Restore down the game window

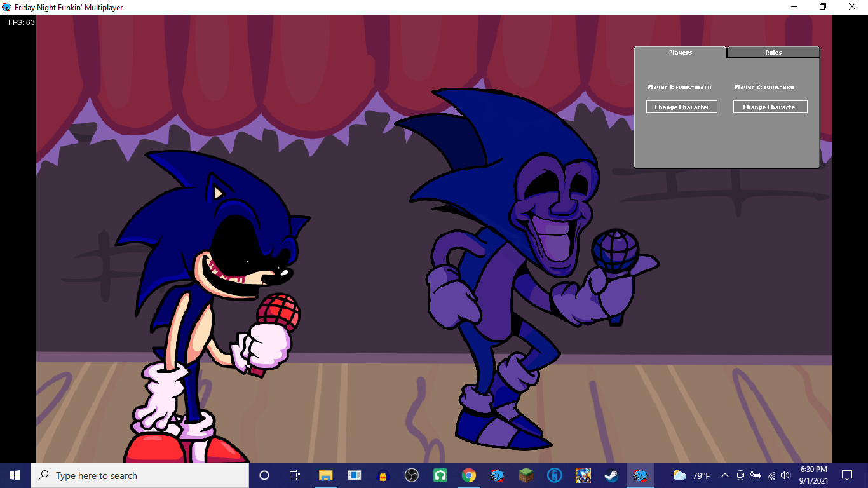[823, 7]
